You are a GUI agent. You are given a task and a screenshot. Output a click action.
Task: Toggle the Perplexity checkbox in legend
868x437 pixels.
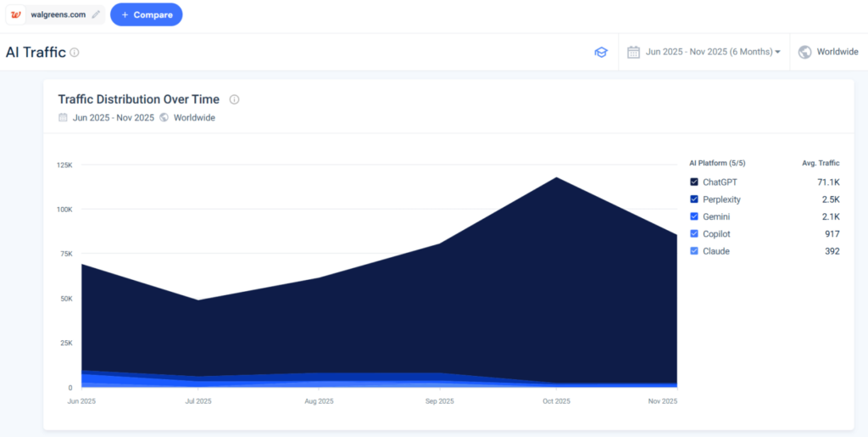[x=694, y=199]
